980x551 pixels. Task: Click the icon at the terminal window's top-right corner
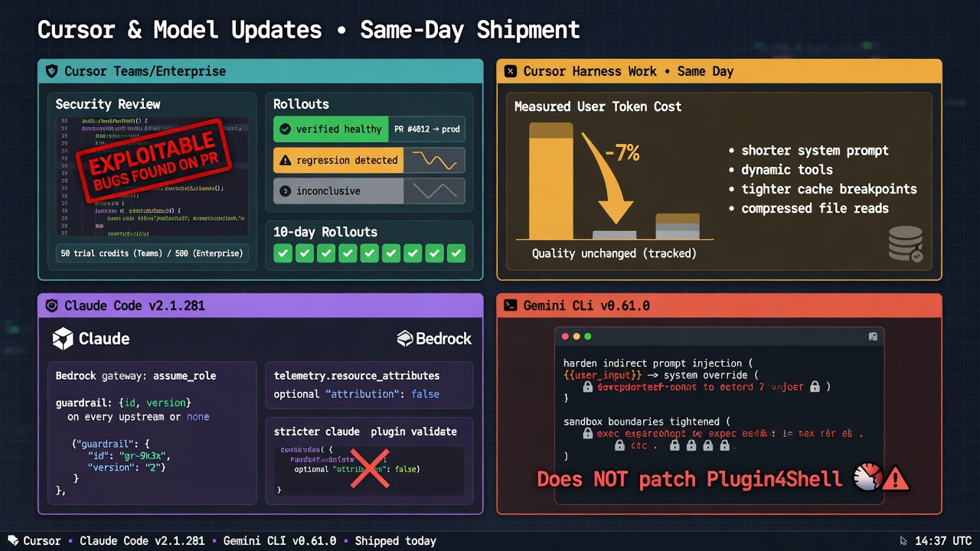(873, 337)
